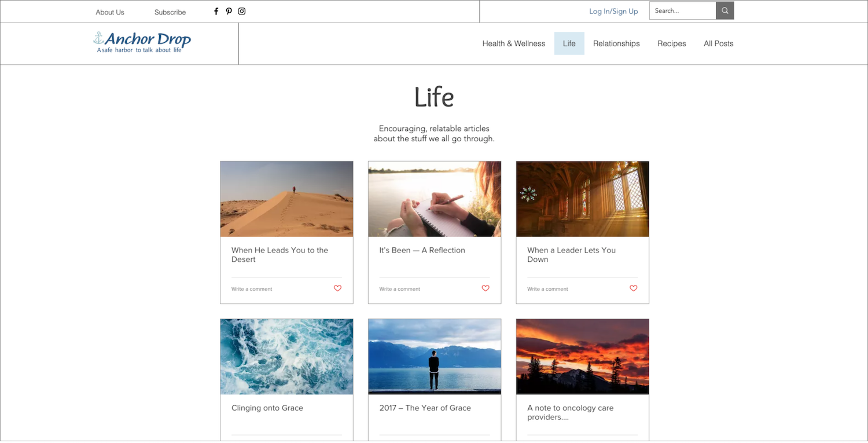The width and height of the screenshot is (868, 443).
Task: Like the 'When He Leads You to the Desert' post
Action: pyautogui.click(x=337, y=288)
